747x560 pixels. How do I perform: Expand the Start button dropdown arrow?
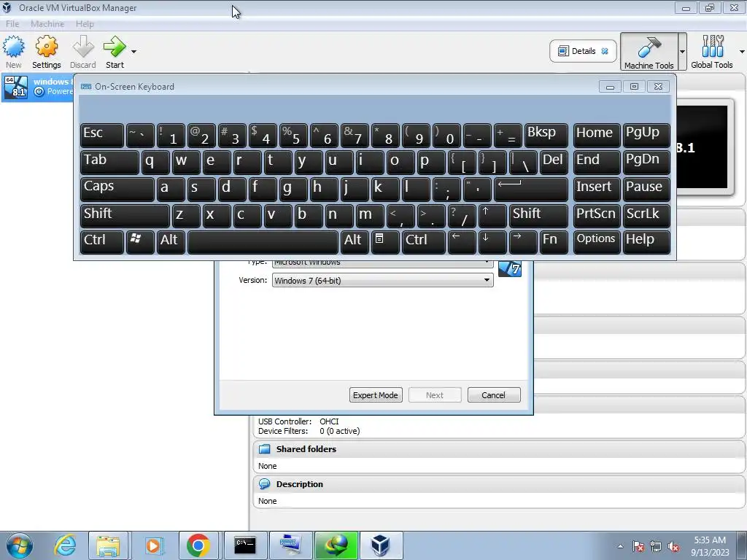pyautogui.click(x=133, y=52)
